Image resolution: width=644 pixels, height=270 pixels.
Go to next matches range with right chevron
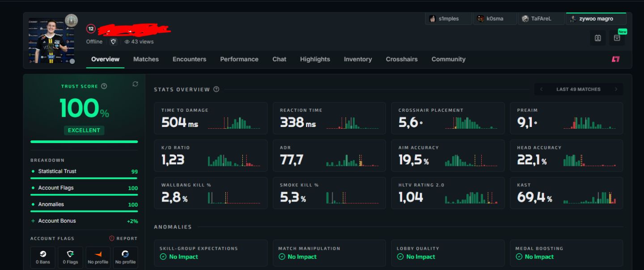(616, 89)
